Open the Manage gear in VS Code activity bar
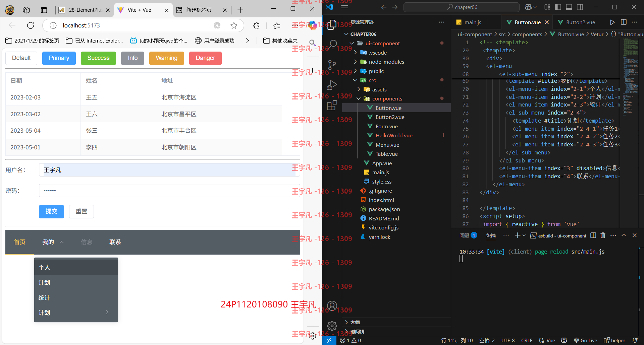 coord(332,326)
